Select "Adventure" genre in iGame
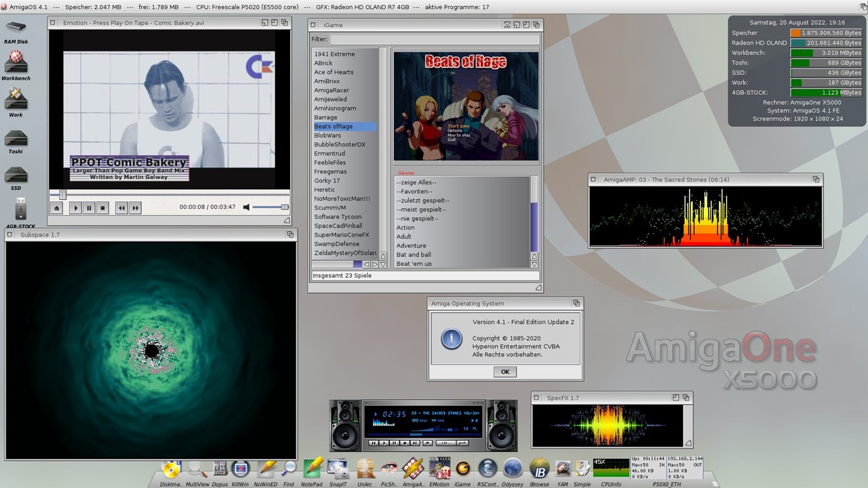 click(411, 245)
